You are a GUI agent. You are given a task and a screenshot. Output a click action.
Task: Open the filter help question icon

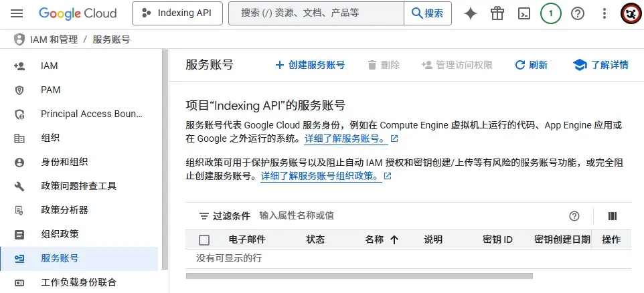(574, 216)
